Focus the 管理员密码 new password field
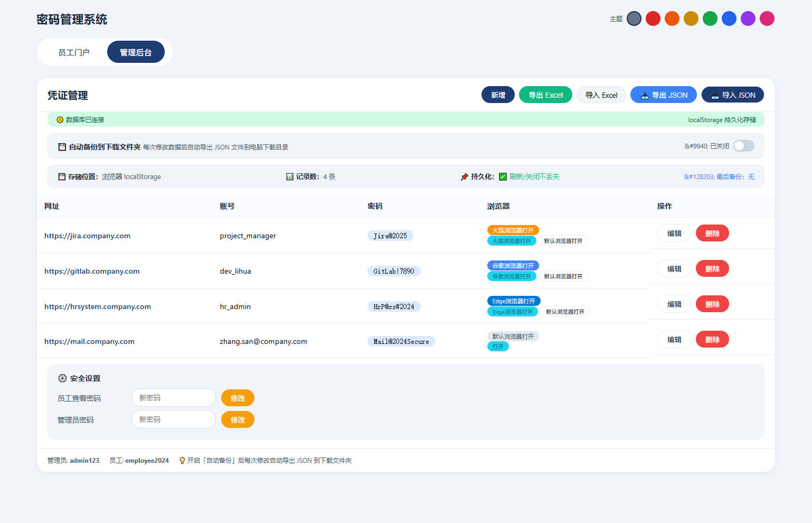The height and width of the screenshot is (523, 812). click(x=174, y=419)
